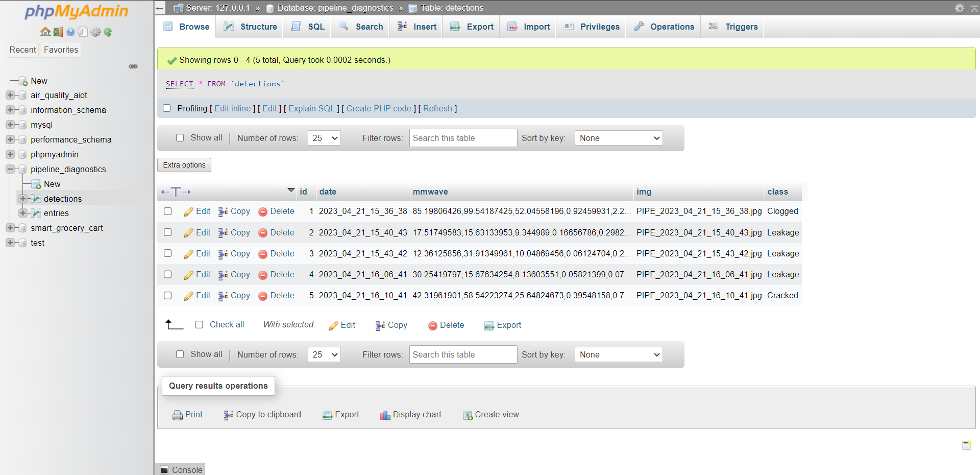This screenshot has height=475, width=980.
Task: Open the Number of rows dropdown
Action: pyautogui.click(x=324, y=138)
